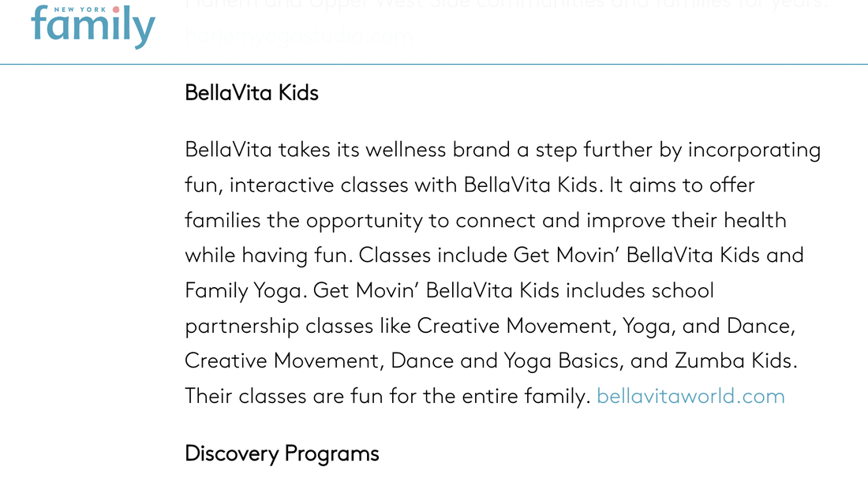
Task: Click the phrase 'Family Yoga' in the paragraph
Action: pos(245,291)
